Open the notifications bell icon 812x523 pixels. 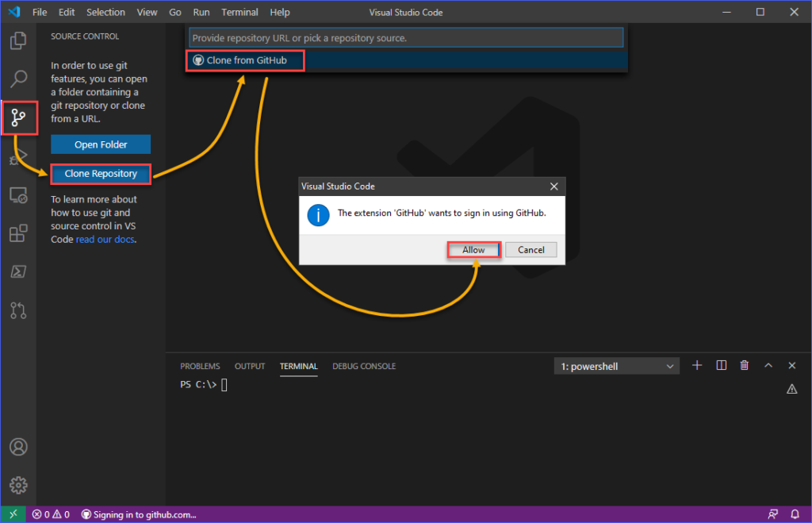795,514
